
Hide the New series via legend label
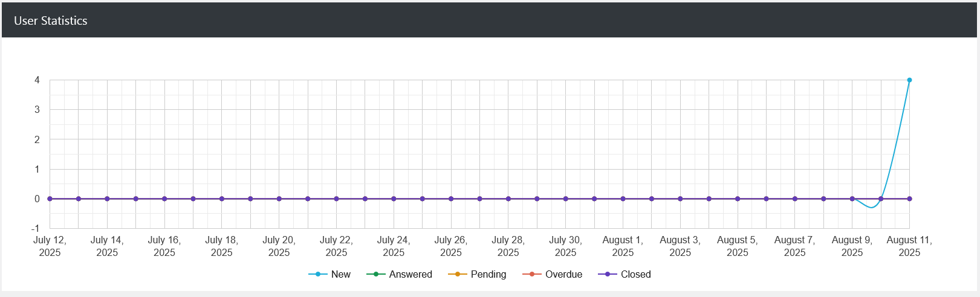[x=340, y=274]
